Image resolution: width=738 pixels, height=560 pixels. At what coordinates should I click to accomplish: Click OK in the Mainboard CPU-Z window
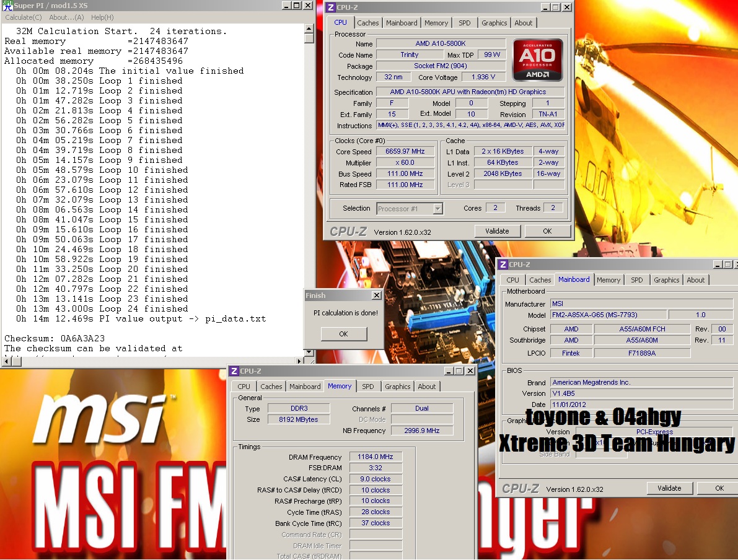tap(719, 488)
